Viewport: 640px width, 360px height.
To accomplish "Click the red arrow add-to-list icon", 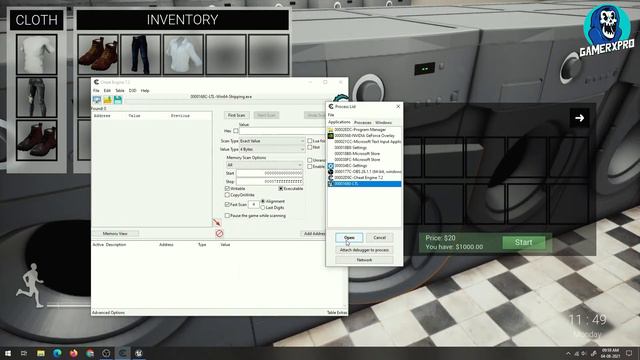I will [x=217, y=222].
